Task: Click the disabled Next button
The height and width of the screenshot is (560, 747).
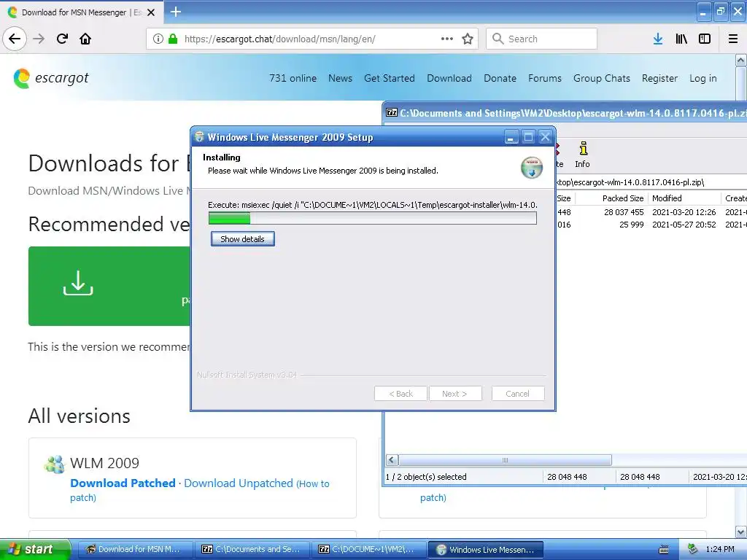Action: click(x=455, y=394)
